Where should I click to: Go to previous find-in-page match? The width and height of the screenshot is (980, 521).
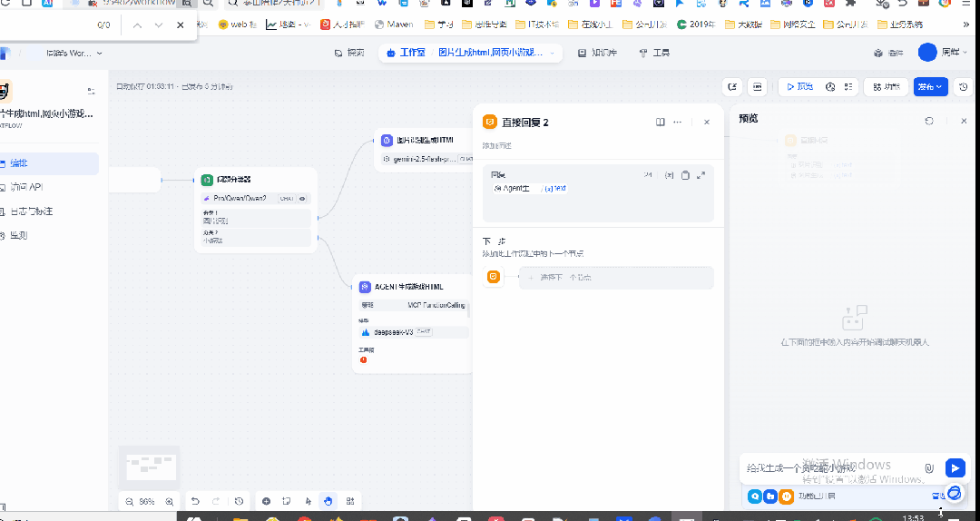(x=138, y=25)
